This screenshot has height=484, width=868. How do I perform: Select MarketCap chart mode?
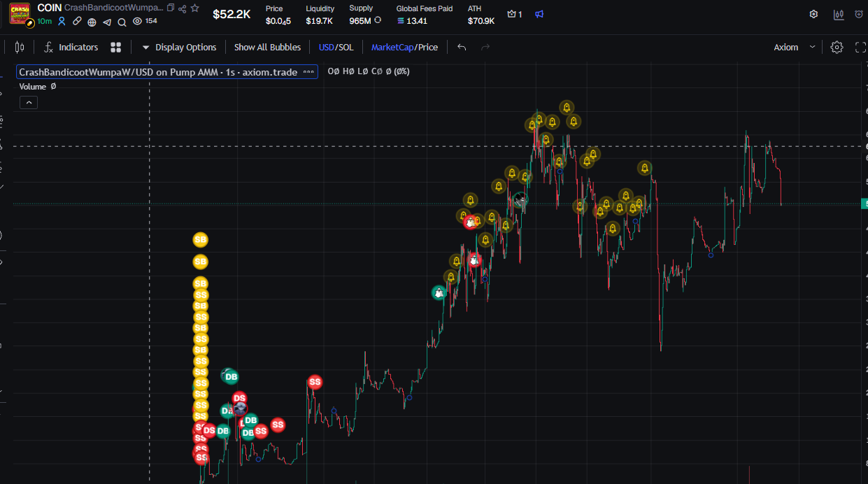coord(392,47)
